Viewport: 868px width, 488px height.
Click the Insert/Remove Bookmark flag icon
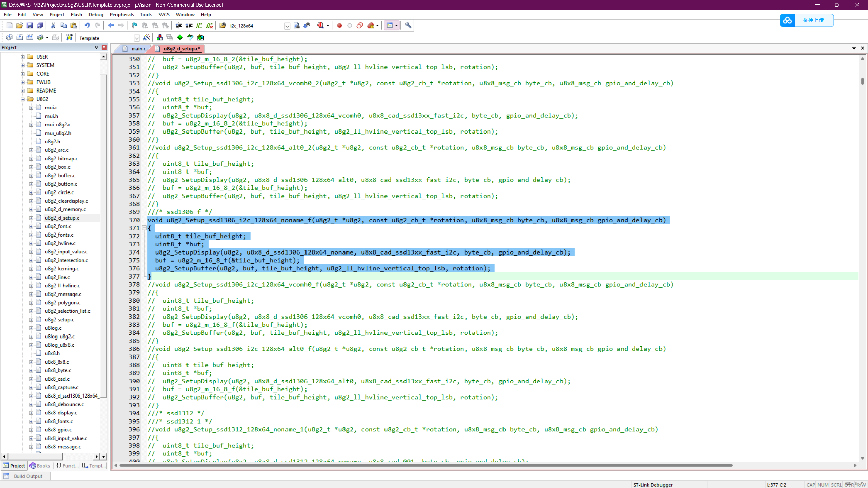tap(134, 25)
